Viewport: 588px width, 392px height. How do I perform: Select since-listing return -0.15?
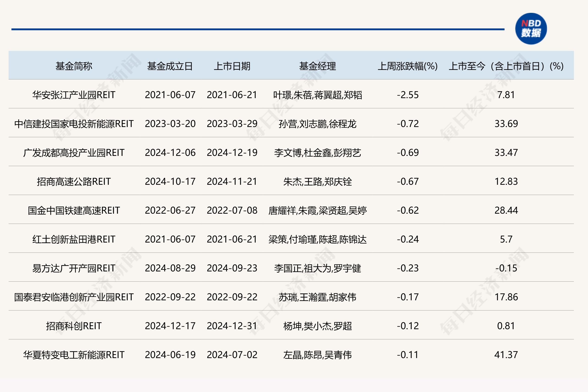[506, 268]
